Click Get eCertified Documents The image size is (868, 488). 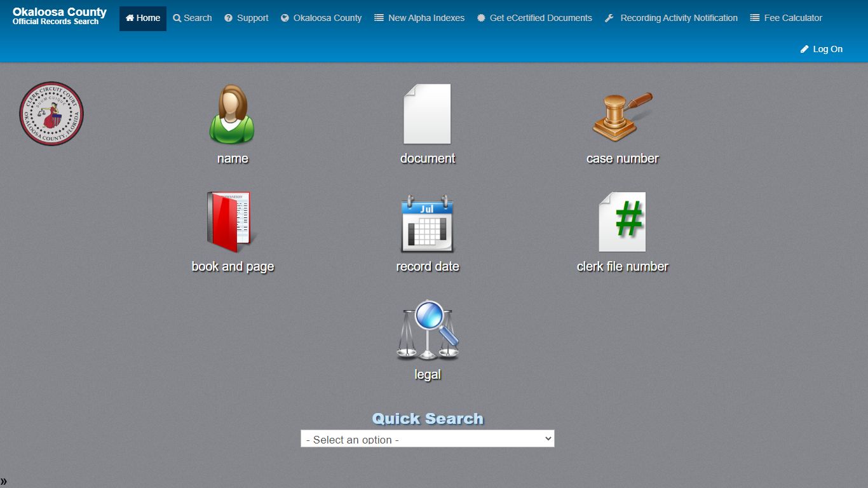(534, 18)
